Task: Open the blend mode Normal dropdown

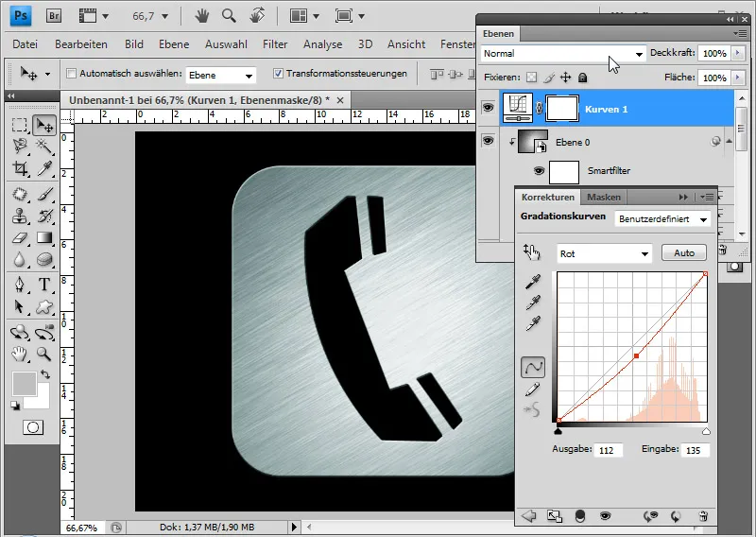Action: coord(563,54)
